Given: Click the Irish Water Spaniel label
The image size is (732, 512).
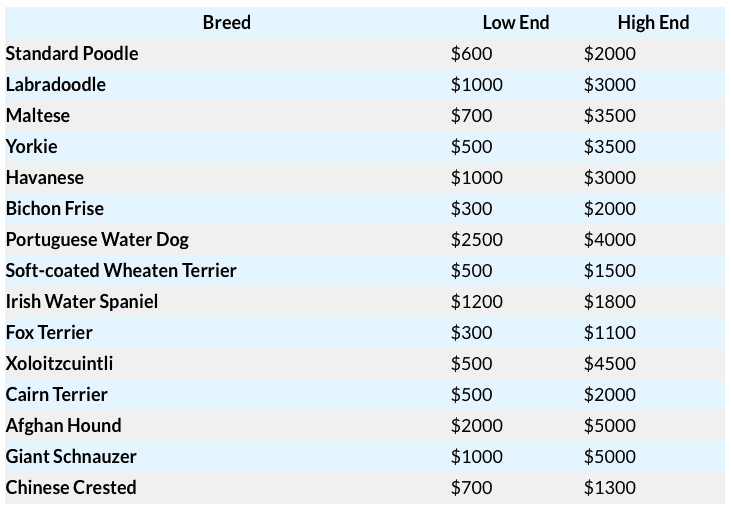Looking at the screenshot, I should 82,301.
